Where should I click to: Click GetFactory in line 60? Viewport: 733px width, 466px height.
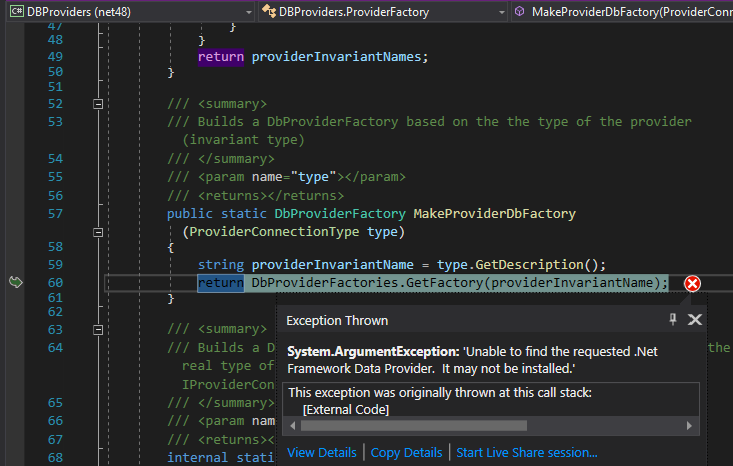[444, 283]
